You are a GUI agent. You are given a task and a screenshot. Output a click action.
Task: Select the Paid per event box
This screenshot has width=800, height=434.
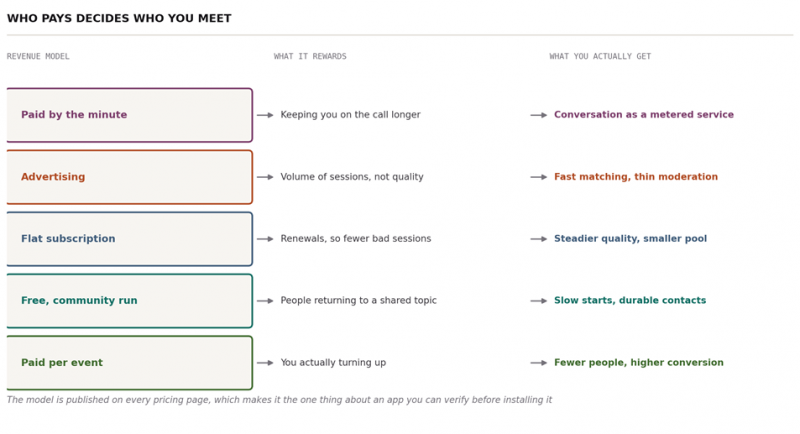coord(130,363)
